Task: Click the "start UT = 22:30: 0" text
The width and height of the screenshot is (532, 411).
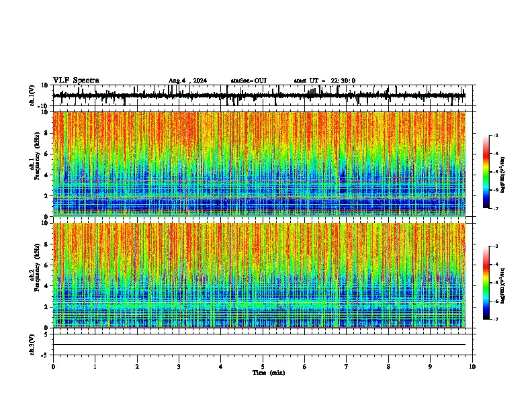Action: 324,81
